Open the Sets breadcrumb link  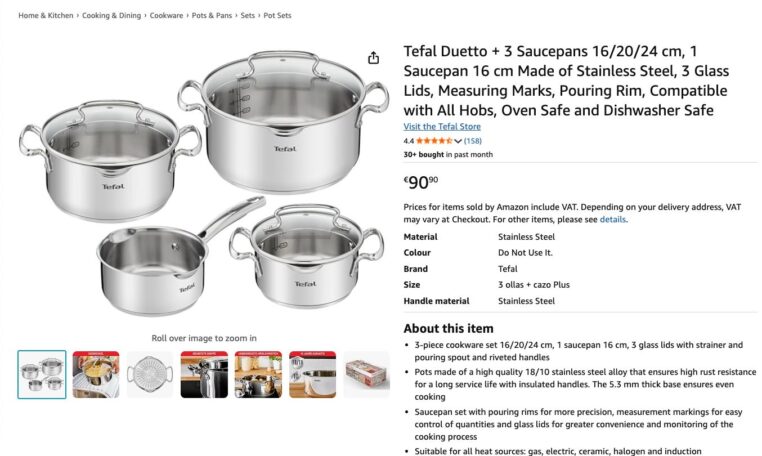click(x=247, y=16)
